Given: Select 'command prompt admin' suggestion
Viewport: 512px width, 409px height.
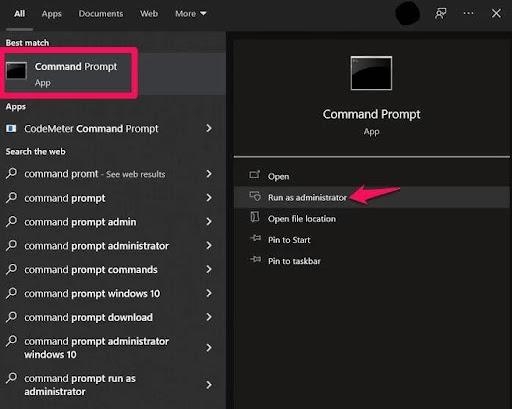Looking at the screenshot, I should click(x=113, y=222).
